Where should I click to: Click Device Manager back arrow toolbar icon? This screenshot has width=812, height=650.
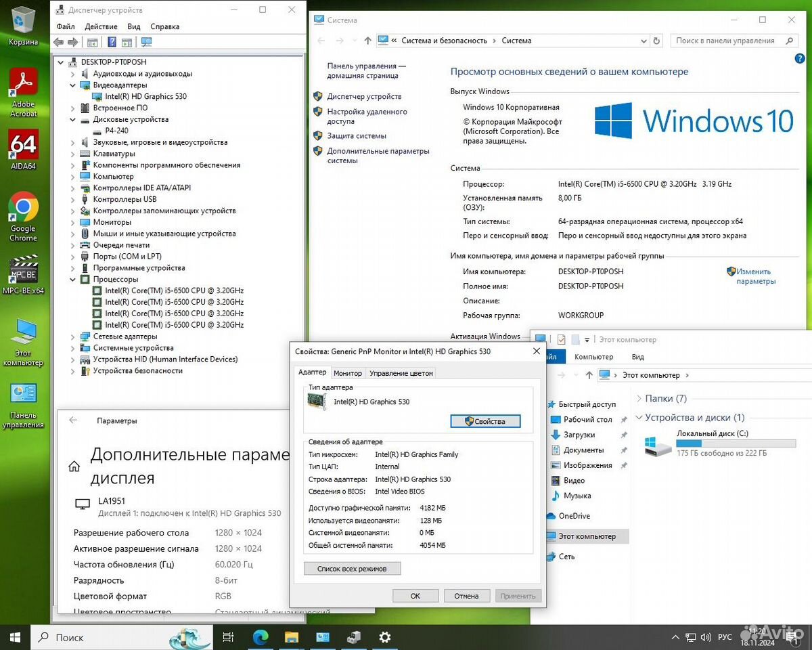pyautogui.click(x=59, y=42)
